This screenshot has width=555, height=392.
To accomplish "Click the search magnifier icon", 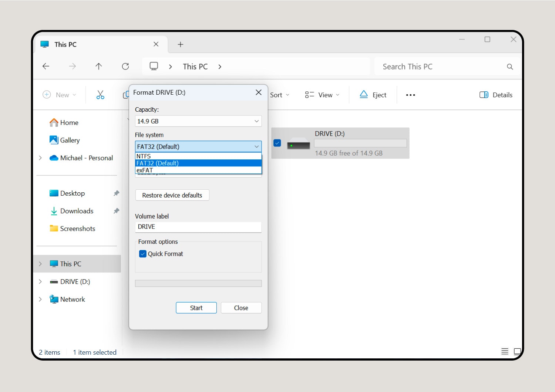I will 510,67.
